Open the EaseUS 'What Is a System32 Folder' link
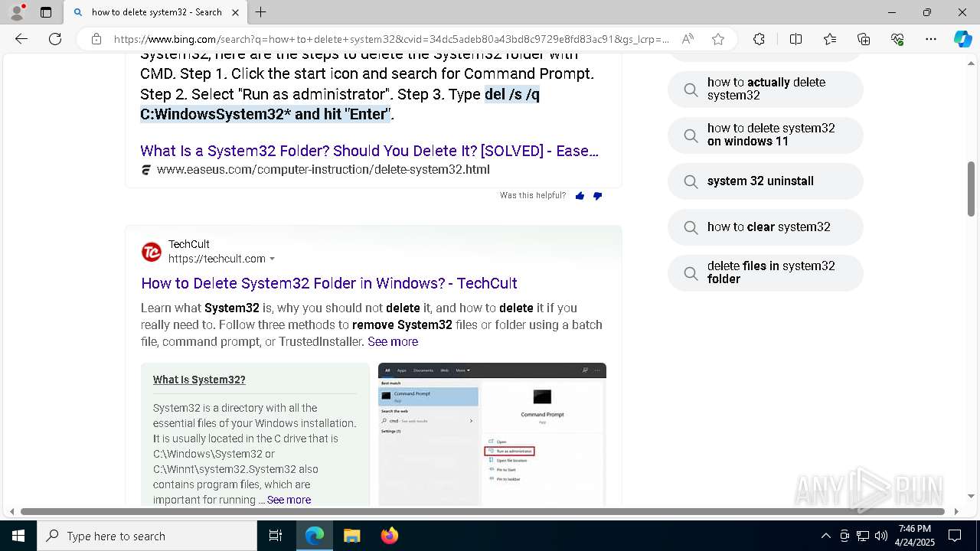This screenshot has width=980, height=551. (x=369, y=151)
